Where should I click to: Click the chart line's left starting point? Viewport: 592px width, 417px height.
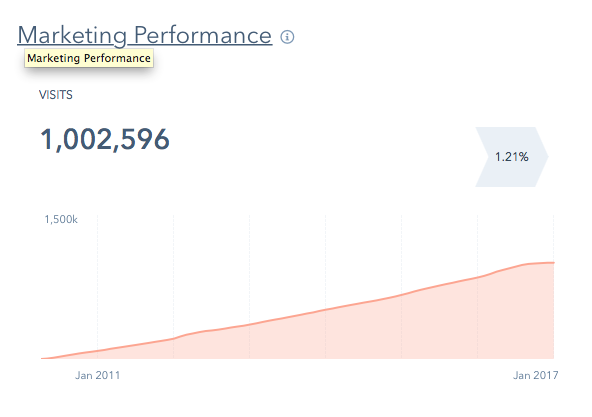42,358
